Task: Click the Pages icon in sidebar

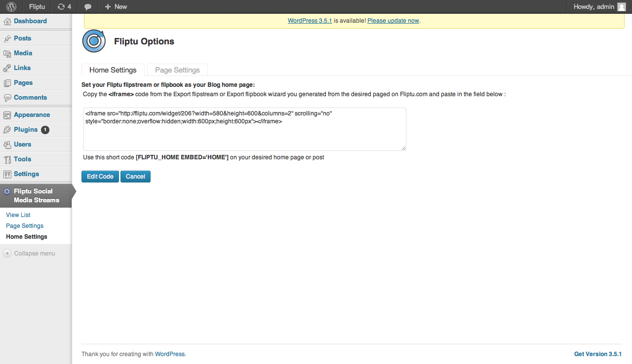Action: pos(7,83)
